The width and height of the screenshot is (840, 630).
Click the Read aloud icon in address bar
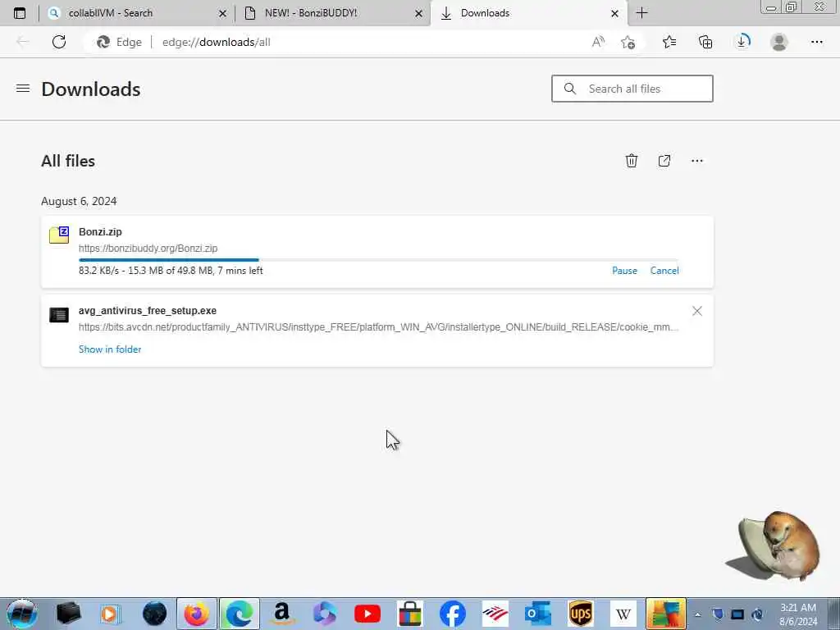tap(598, 42)
